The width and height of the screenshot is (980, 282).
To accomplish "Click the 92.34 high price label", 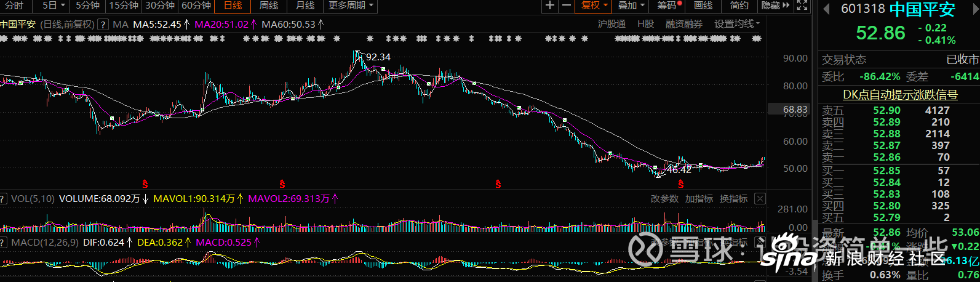I will (378, 57).
